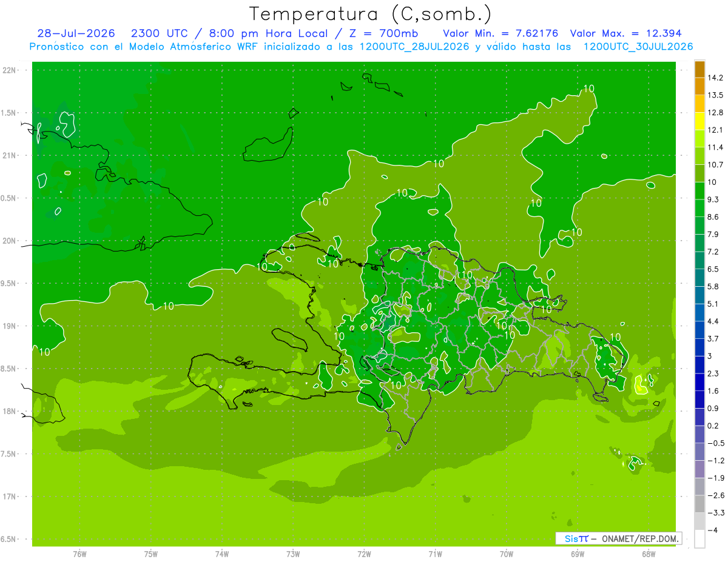This screenshot has width=728, height=562.
Task: Pick the white swatch below -4
Action: (x=699, y=538)
